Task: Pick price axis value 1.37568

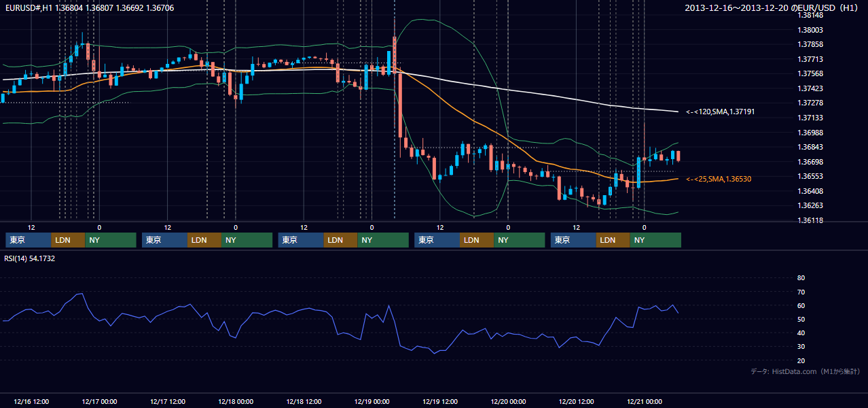Action: (x=810, y=74)
